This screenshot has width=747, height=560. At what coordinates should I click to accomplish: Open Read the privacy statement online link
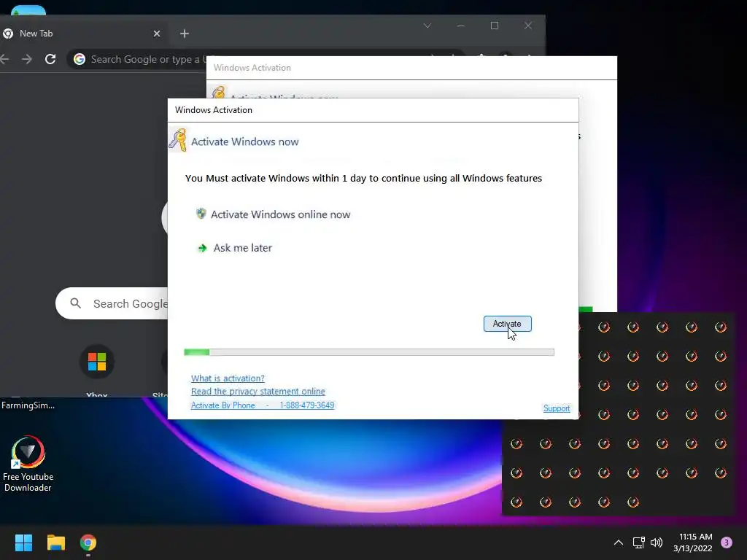click(258, 392)
